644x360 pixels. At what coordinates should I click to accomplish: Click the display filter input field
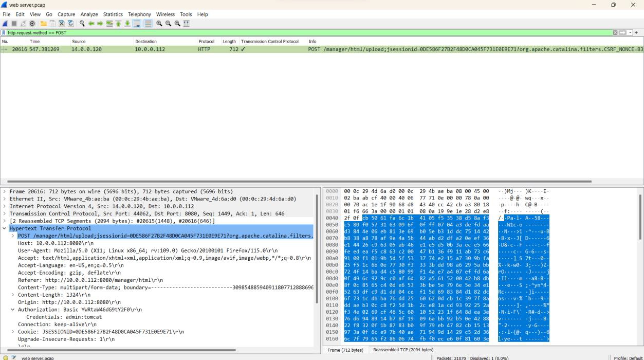tap(308, 32)
